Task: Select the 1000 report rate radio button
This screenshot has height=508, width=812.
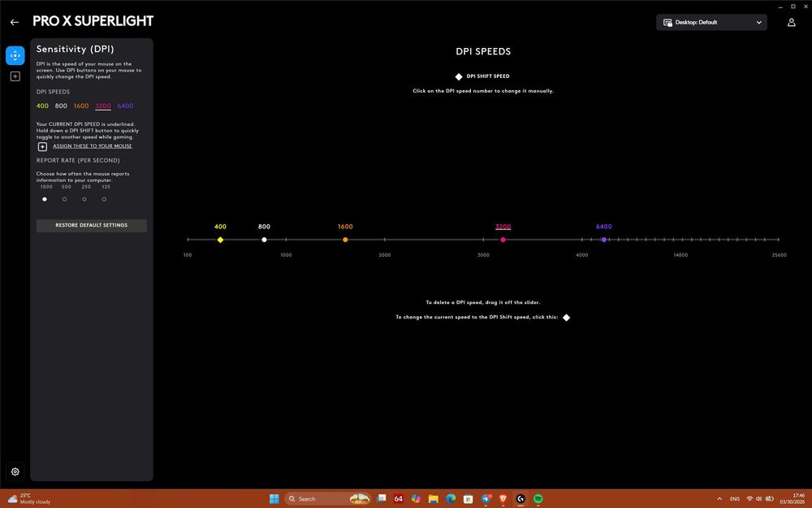Action: click(x=45, y=199)
